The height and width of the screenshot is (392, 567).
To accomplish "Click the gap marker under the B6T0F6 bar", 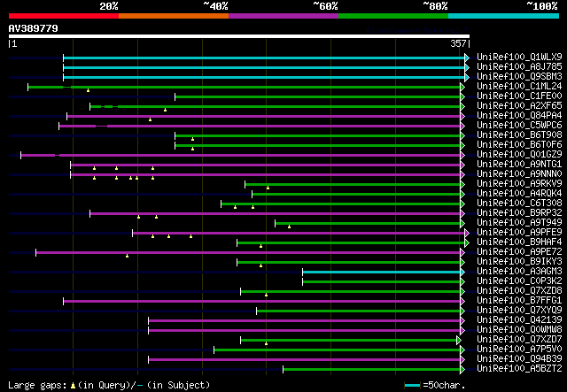I will [193, 149].
